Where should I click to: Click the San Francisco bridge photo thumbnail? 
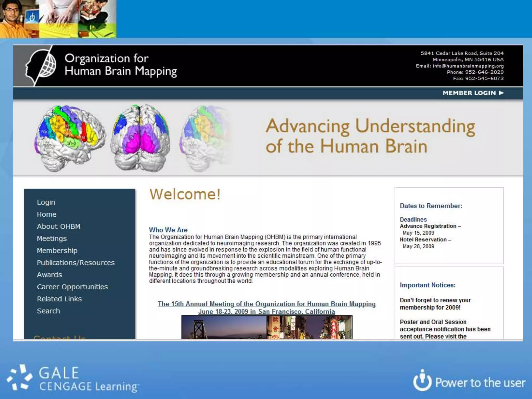point(224,327)
